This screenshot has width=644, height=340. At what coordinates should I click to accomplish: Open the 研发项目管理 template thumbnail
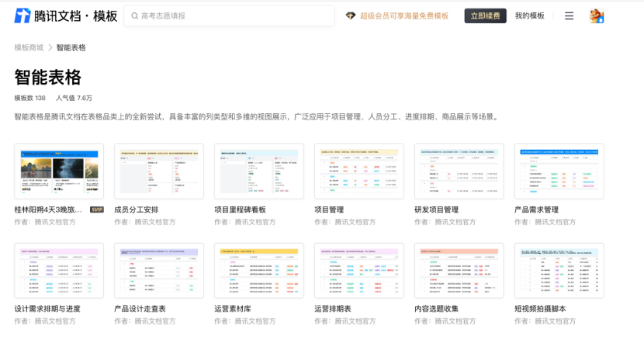point(459,171)
